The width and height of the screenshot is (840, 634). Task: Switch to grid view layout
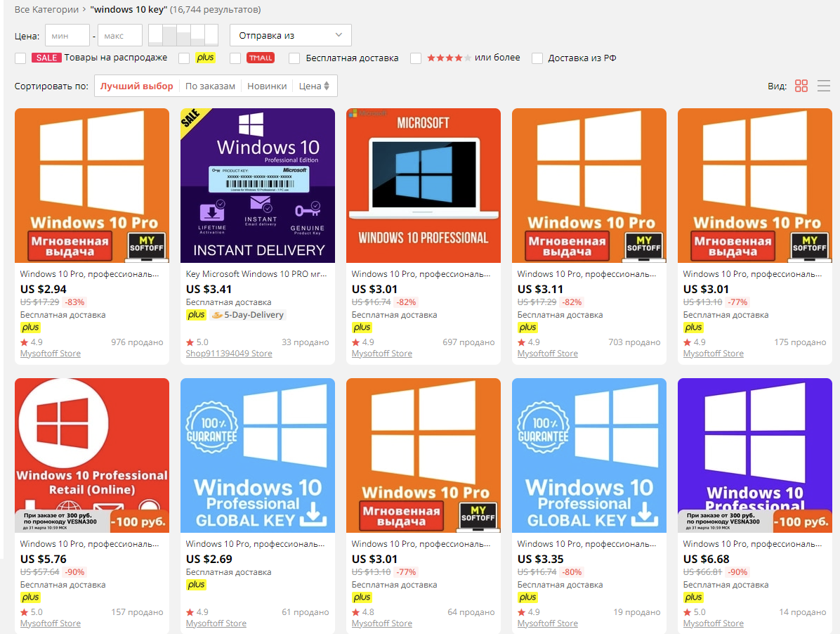click(801, 86)
